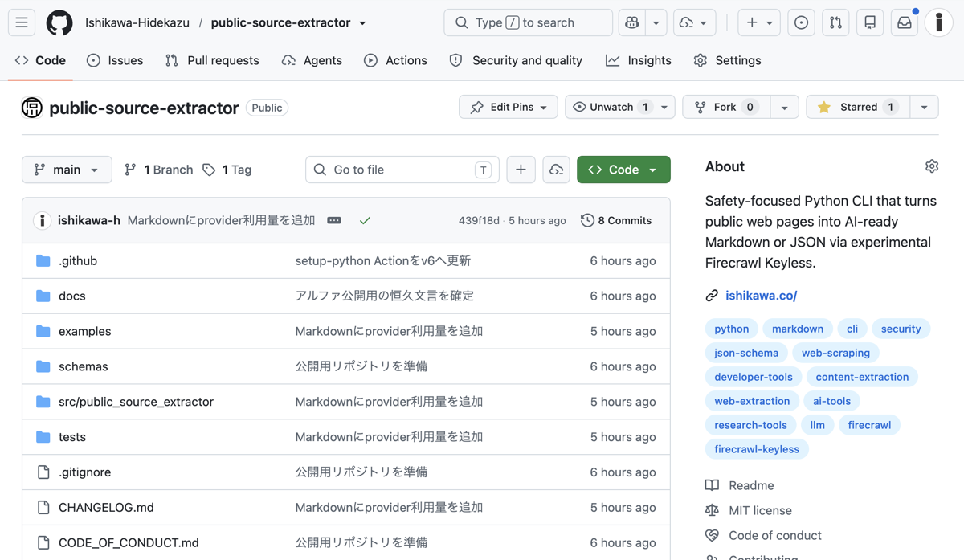964x560 pixels.
Task: Open the MIT license link
Action: [760, 510]
